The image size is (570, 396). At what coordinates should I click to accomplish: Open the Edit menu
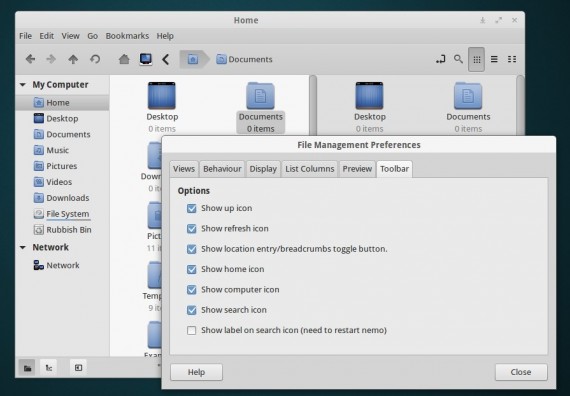tap(47, 36)
